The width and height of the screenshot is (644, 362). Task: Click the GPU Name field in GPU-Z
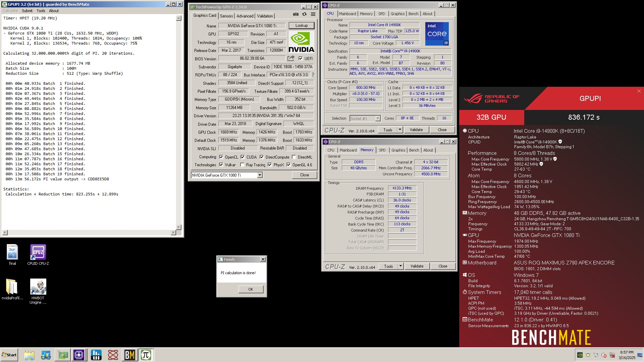tap(252, 26)
